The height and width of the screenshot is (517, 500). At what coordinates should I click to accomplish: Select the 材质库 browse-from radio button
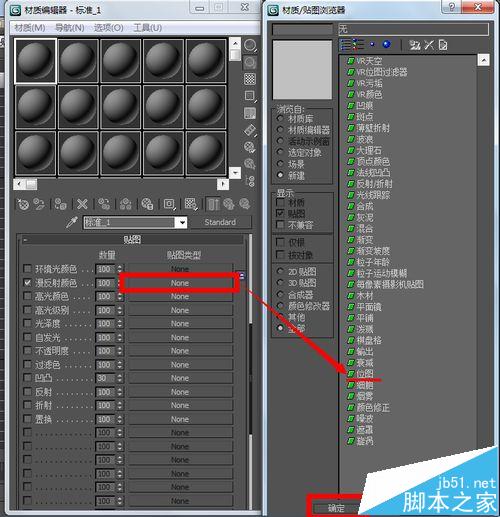[280, 118]
